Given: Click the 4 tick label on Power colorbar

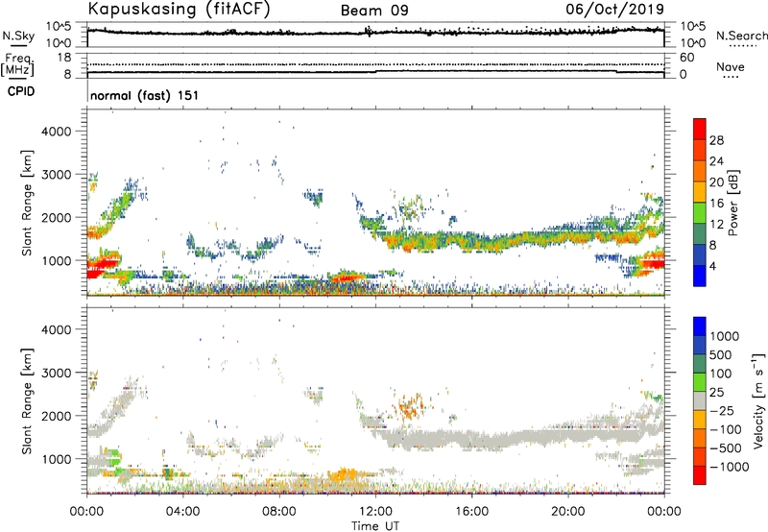Looking at the screenshot, I should point(713,266).
